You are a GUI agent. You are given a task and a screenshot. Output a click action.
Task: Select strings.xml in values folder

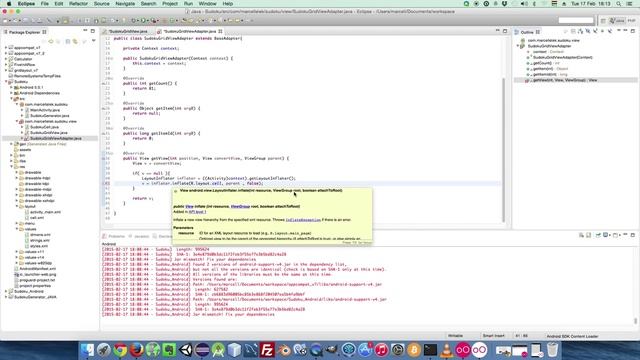click(x=40, y=240)
